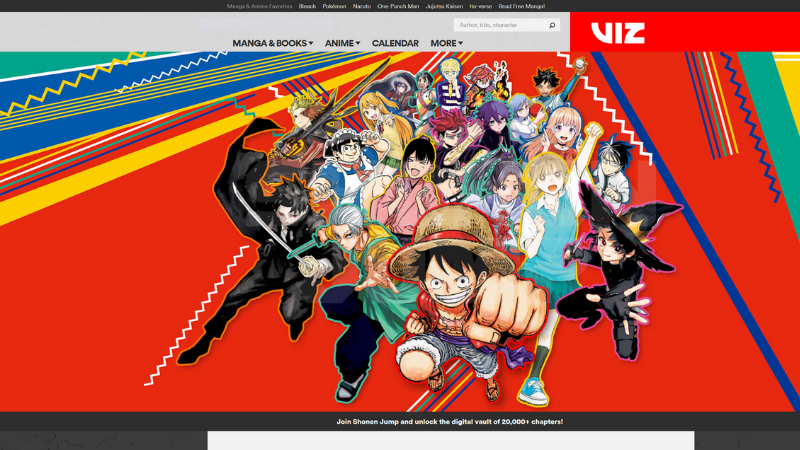Open the Naruto favorites link
Image resolution: width=800 pixels, height=450 pixels.
362,6
